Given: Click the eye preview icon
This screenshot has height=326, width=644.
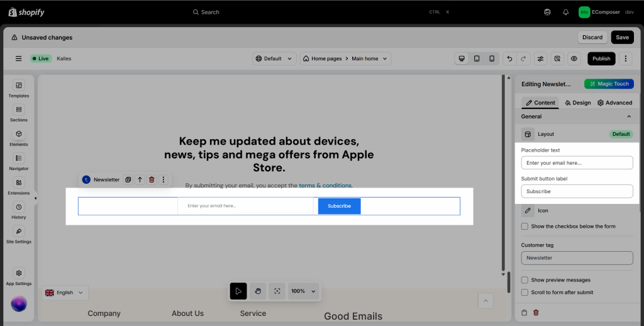Looking at the screenshot, I should [574, 59].
